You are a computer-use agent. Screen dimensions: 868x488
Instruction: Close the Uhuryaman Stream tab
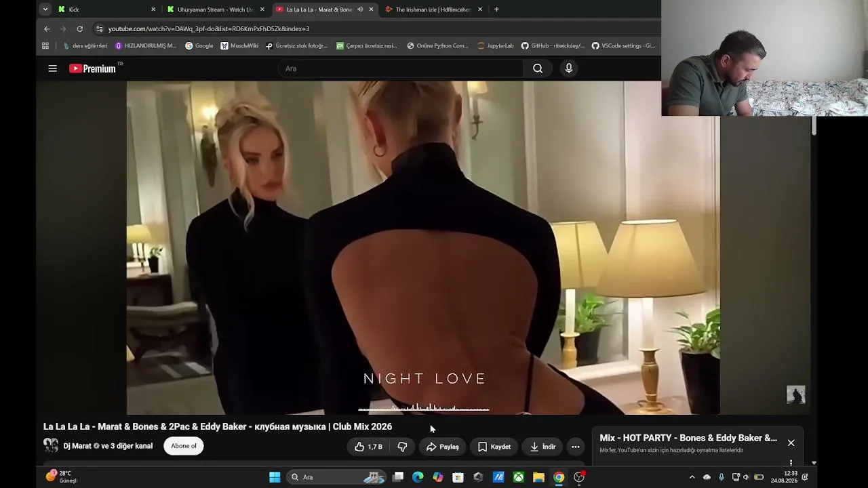tap(262, 9)
